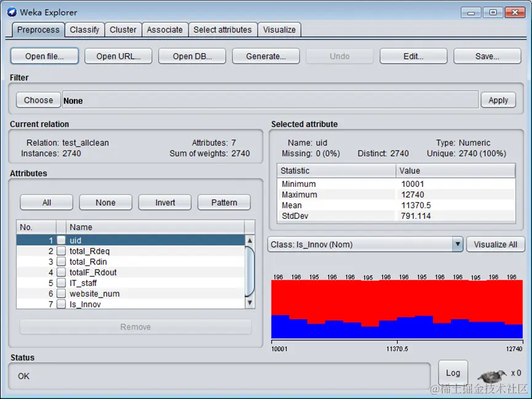Minimize the Weka Explorer window
Viewport: 532px width, 399px height.
[x=471, y=12]
